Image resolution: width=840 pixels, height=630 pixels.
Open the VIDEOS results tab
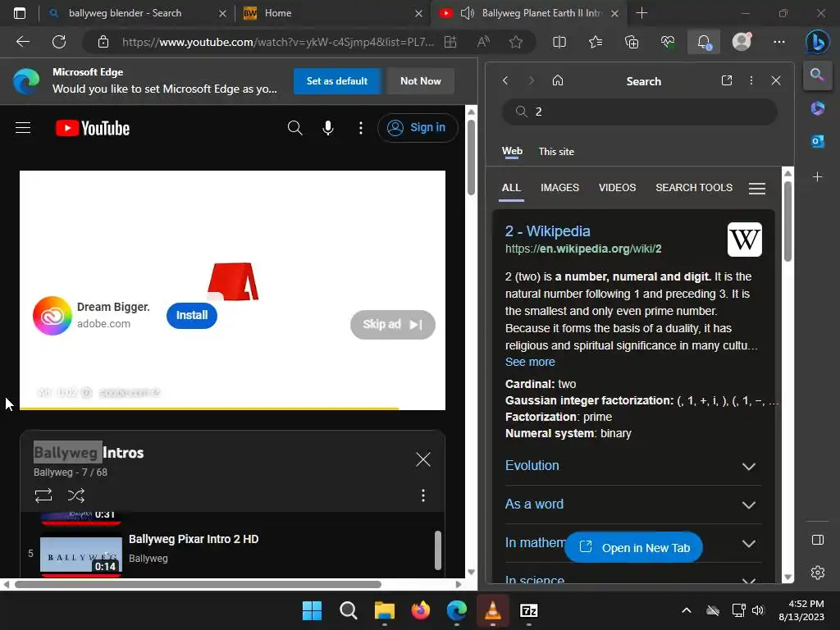pos(617,188)
